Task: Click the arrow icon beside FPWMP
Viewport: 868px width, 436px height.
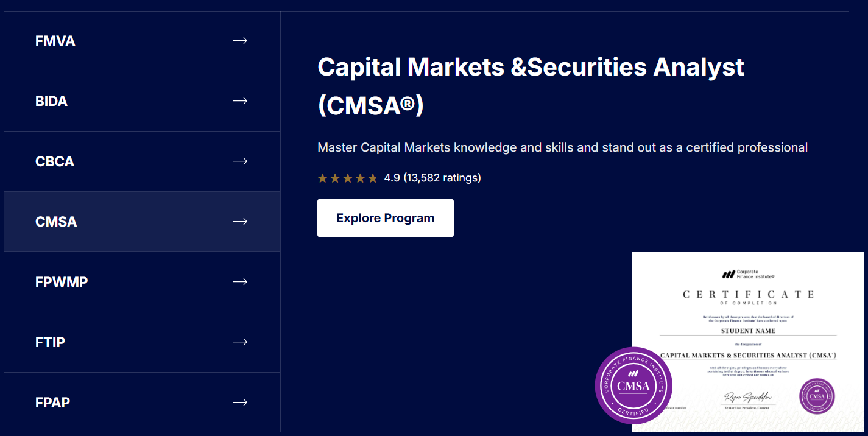Action: (x=240, y=282)
